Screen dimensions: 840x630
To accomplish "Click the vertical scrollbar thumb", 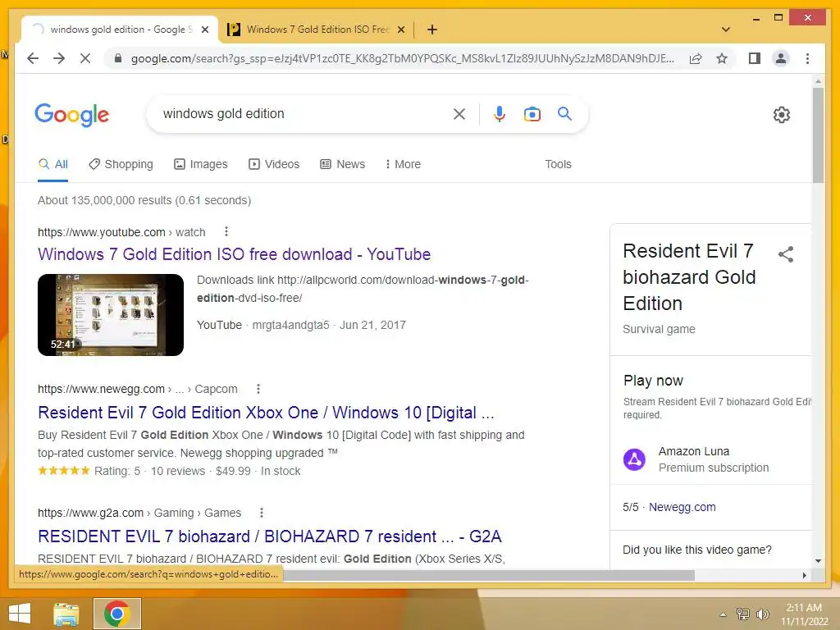I will pyautogui.click(x=818, y=135).
